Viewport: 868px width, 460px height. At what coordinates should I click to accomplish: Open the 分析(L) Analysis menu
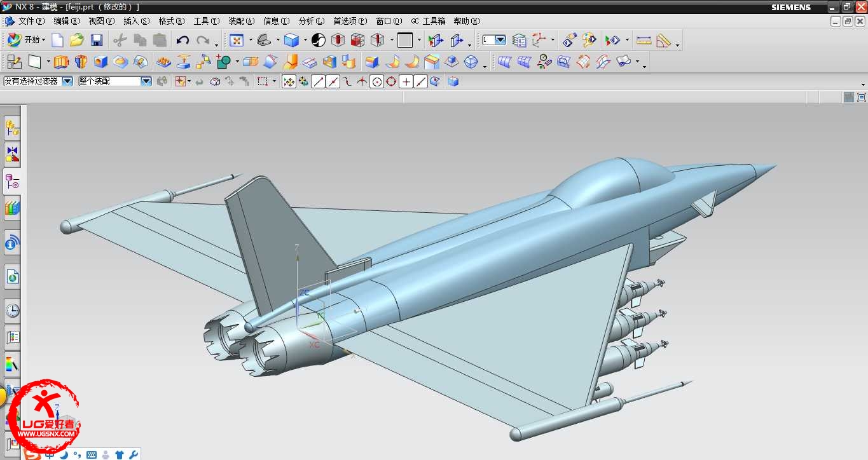312,22
